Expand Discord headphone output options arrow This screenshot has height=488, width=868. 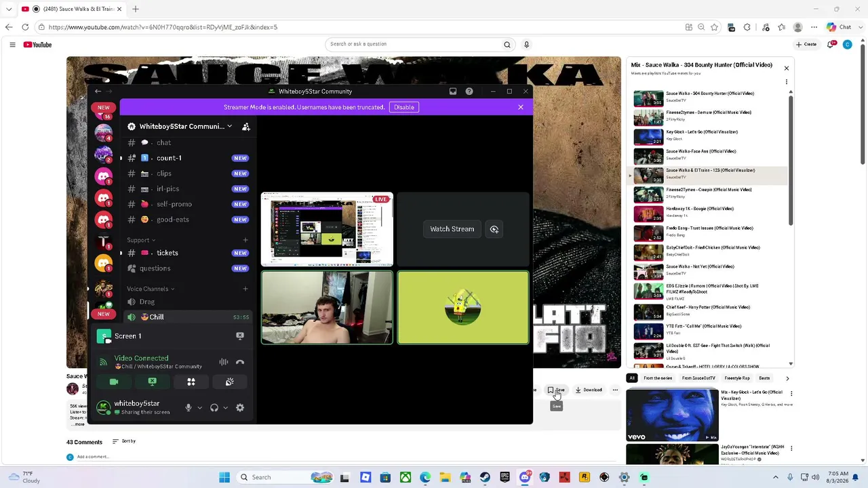(x=225, y=407)
